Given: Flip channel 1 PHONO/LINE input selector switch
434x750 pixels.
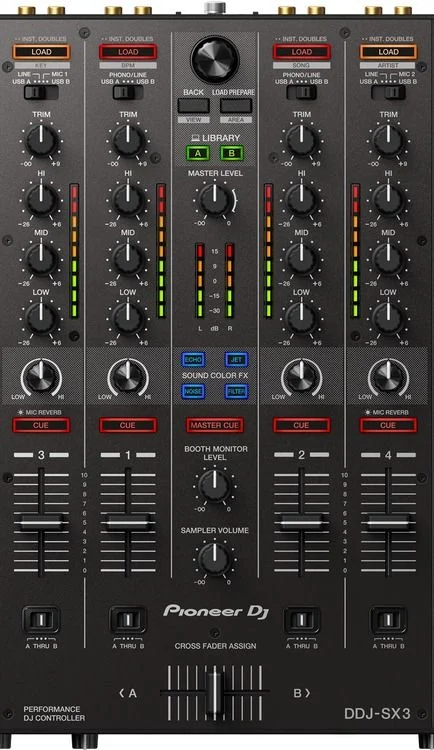Looking at the screenshot, I should coord(128,92).
